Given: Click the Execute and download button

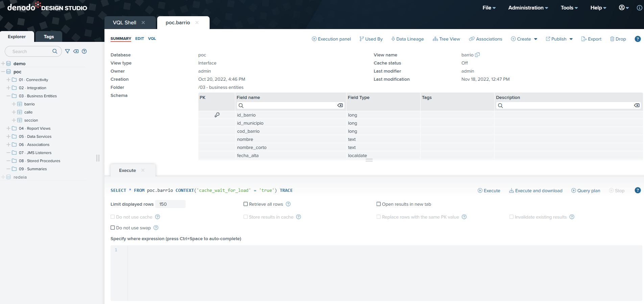Looking at the screenshot, I should (536, 191).
